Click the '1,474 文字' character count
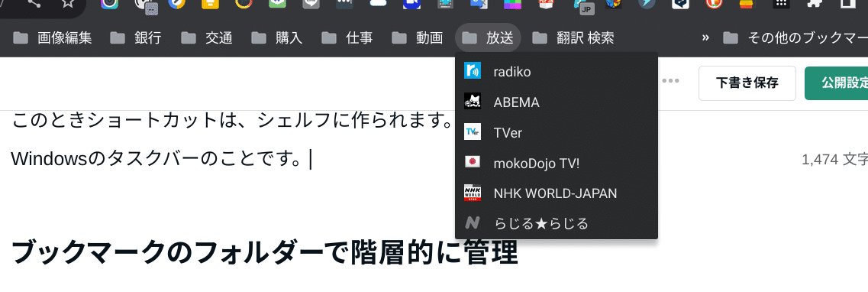Image resolution: width=868 pixels, height=292 pixels. (x=834, y=160)
